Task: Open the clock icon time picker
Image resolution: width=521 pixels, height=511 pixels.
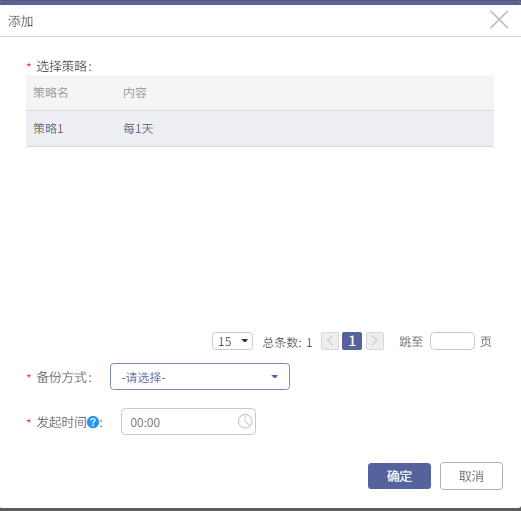Action: tap(245, 421)
